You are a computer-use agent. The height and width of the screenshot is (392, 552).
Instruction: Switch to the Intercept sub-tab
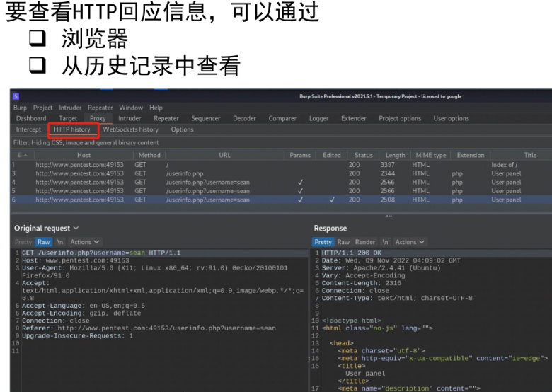28,129
